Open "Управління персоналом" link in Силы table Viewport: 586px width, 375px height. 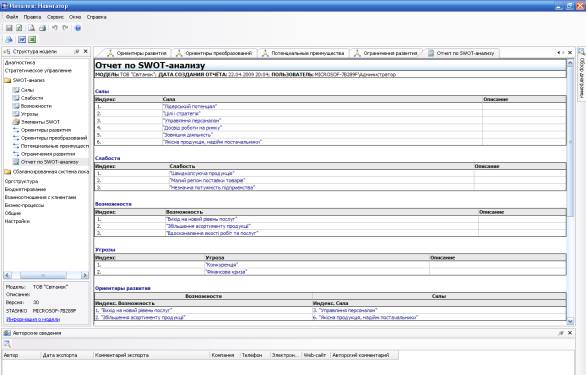(192, 121)
